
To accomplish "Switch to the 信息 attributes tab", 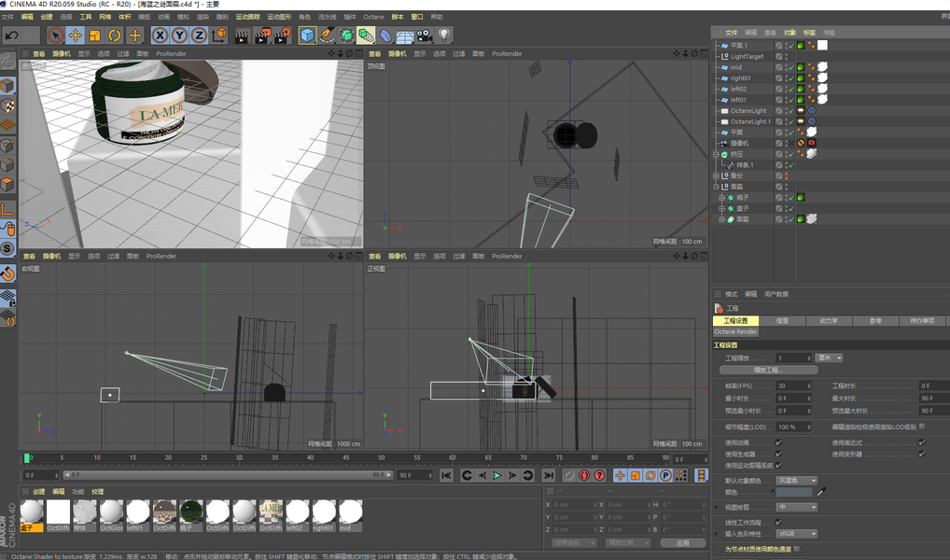I will [x=782, y=321].
